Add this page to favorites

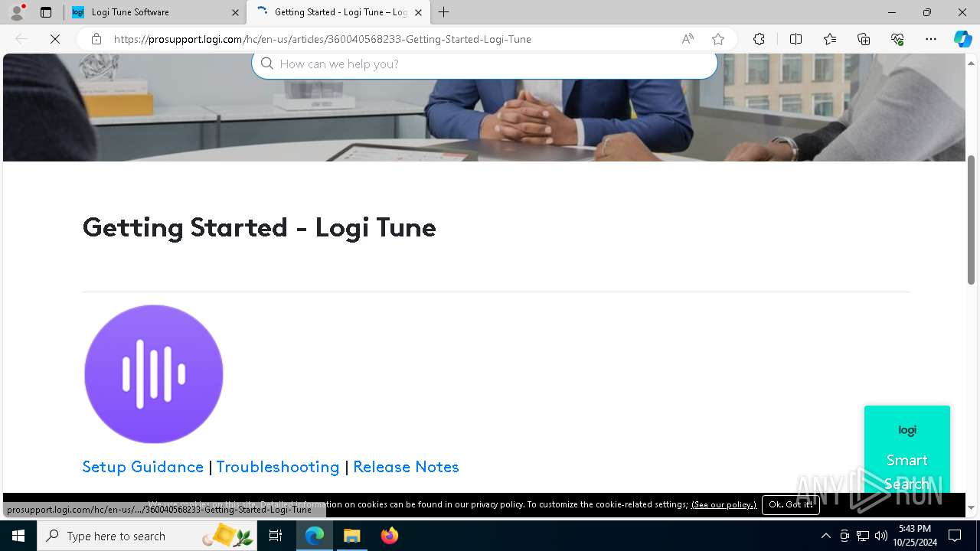[x=718, y=39]
